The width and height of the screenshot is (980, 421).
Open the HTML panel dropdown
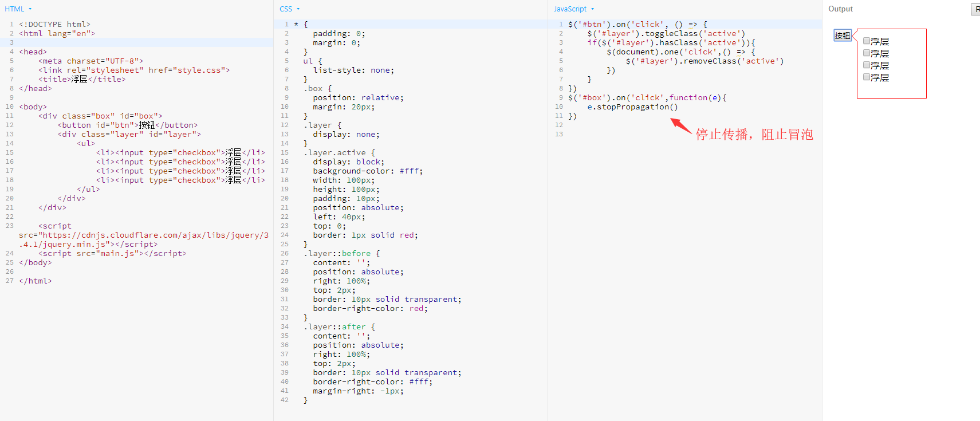(18, 9)
